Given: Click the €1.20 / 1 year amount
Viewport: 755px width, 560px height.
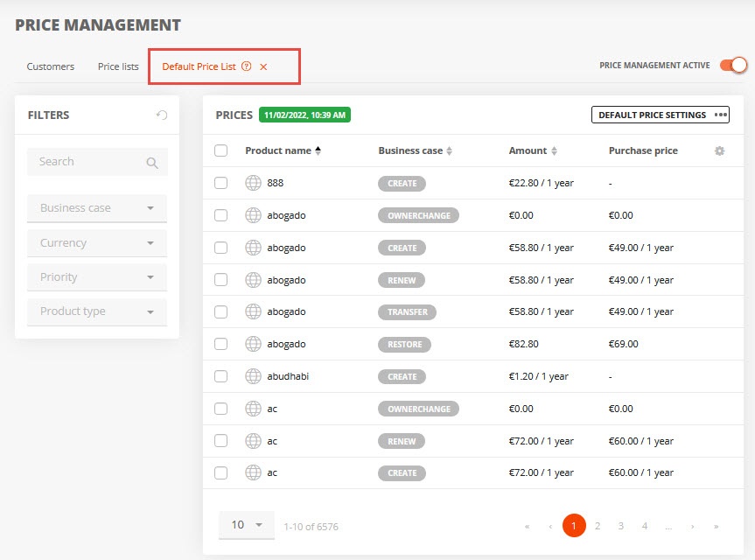Looking at the screenshot, I should [x=538, y=376].
